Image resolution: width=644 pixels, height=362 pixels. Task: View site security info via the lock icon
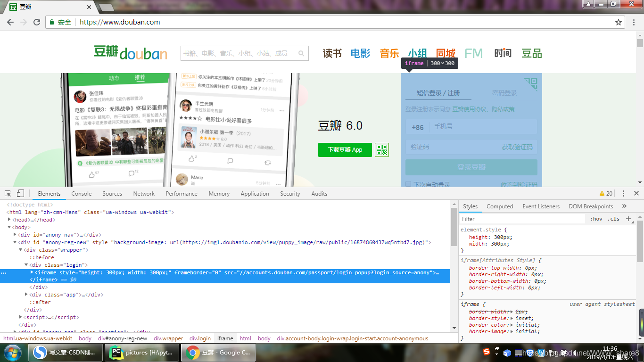click(x=52, y=22)
